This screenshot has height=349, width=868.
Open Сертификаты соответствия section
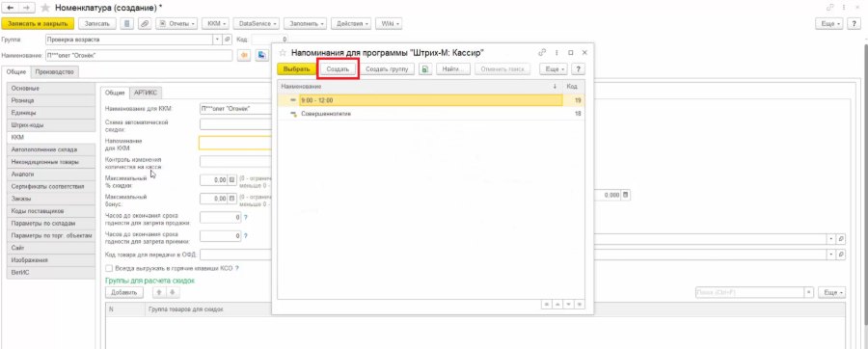point(51,186)
